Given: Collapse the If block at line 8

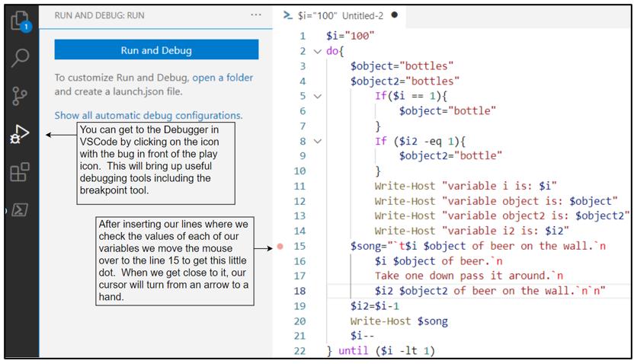Looking at the screenshot, I should [318, 142].
